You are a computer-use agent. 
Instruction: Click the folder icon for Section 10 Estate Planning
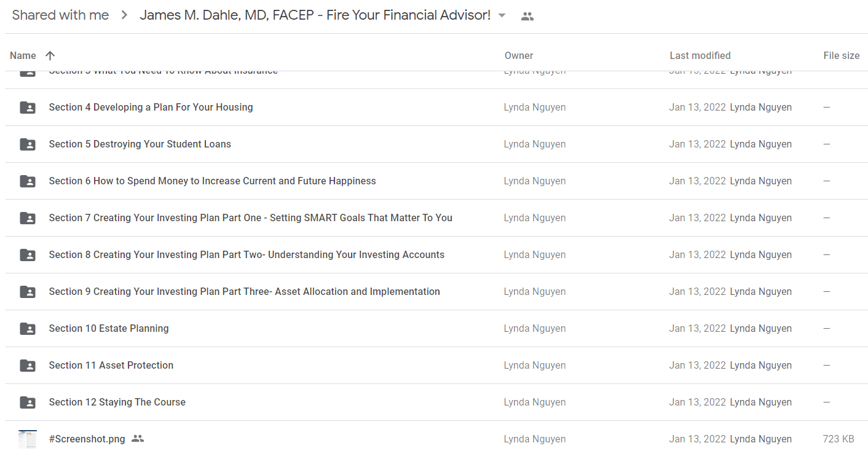pos(28,329)
